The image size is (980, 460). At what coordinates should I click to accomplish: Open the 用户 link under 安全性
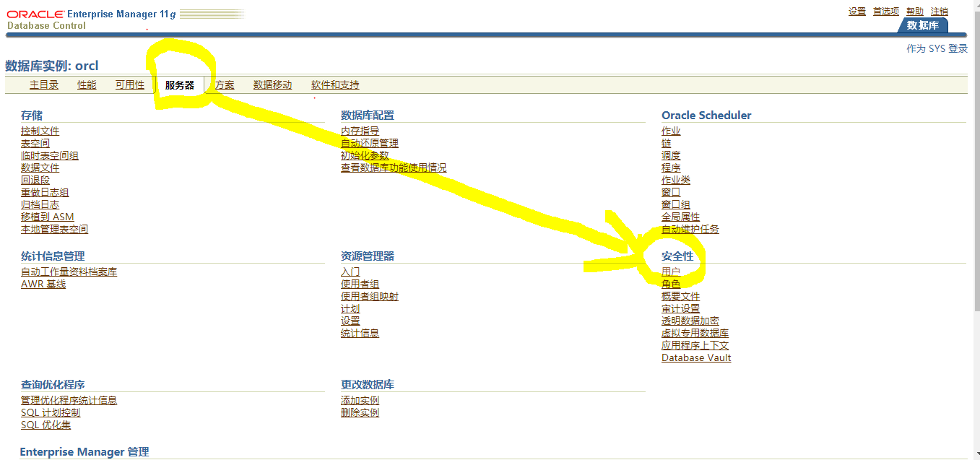[x=671, y=272]
